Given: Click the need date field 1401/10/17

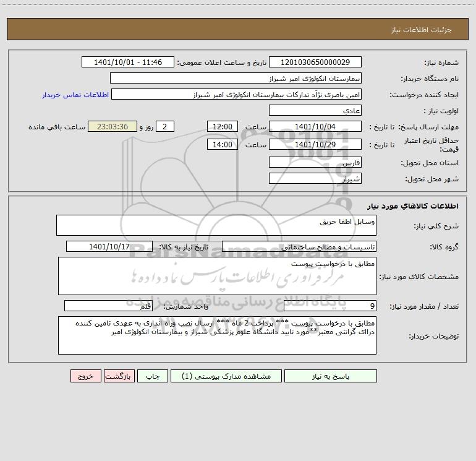Looking at the screenshot, I should click(x=109, y=246).
